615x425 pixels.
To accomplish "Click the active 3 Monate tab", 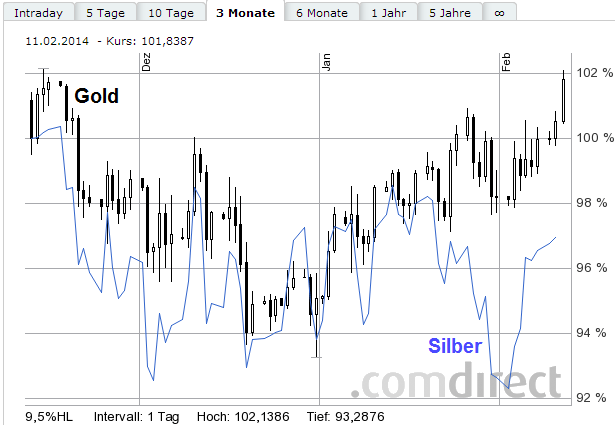I will pos(244,13).
